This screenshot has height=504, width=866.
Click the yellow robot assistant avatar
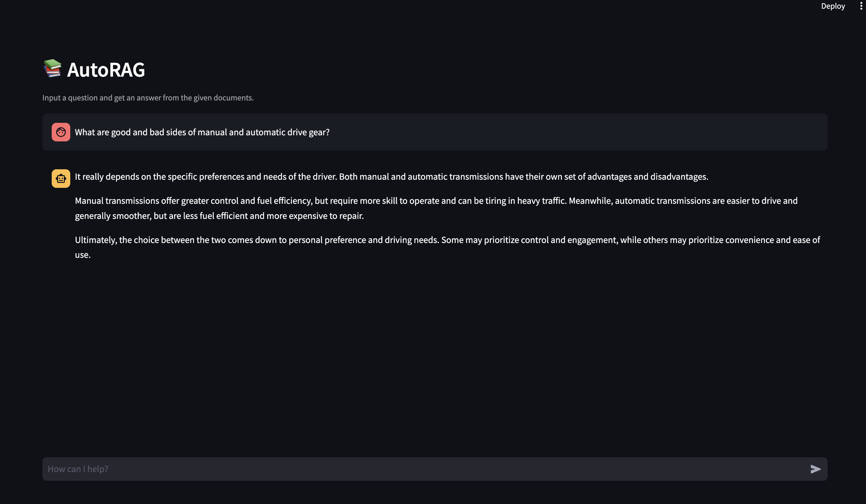point(61,179)
